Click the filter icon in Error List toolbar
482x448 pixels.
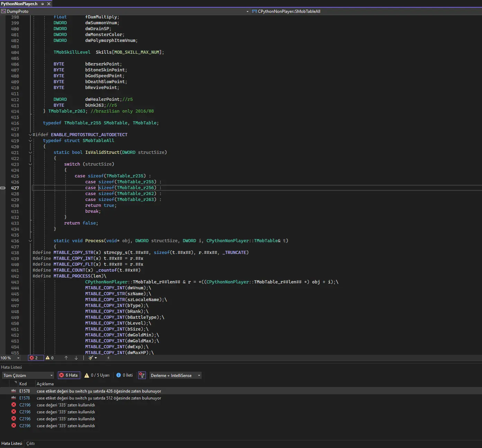tap(142, 375)
